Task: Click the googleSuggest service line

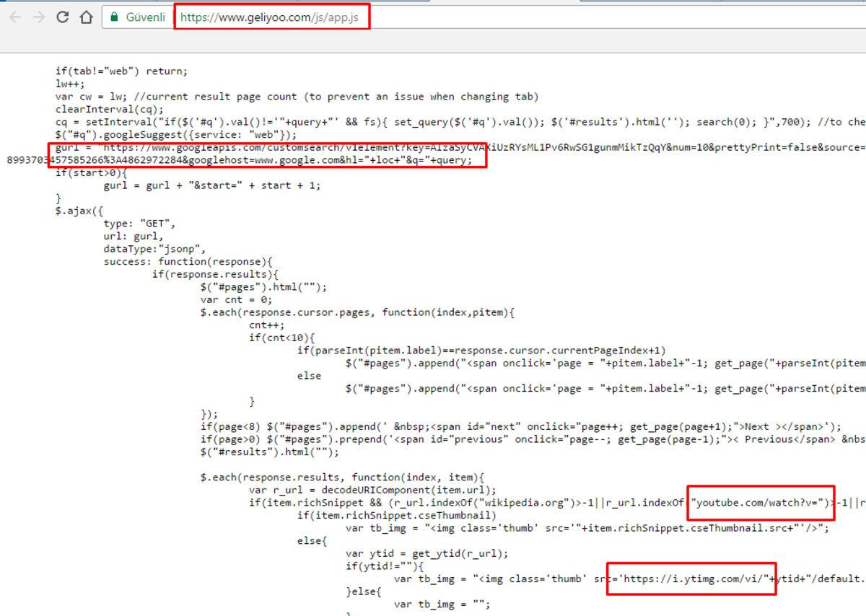Action: coord(175,135)
